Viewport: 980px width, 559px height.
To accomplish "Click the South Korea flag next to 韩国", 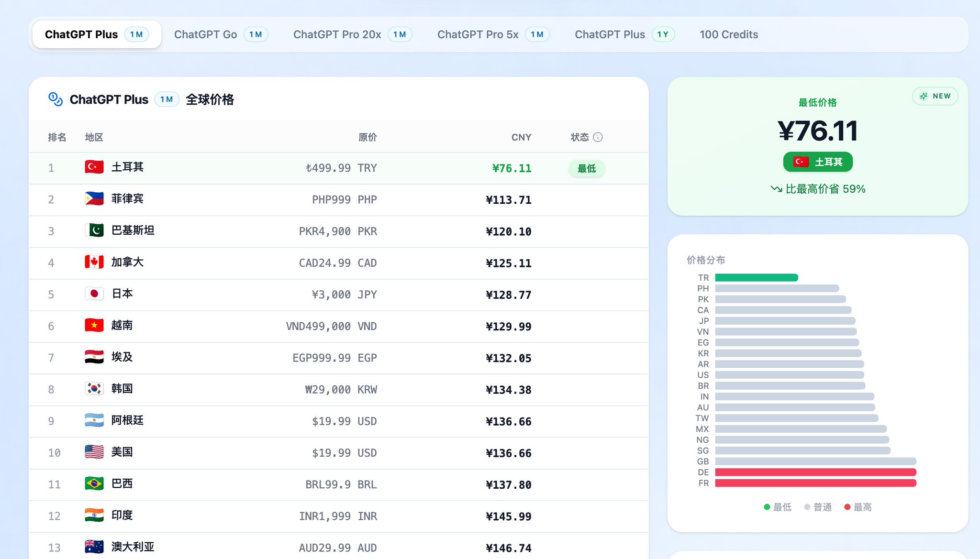I will [x=94, y=388].
